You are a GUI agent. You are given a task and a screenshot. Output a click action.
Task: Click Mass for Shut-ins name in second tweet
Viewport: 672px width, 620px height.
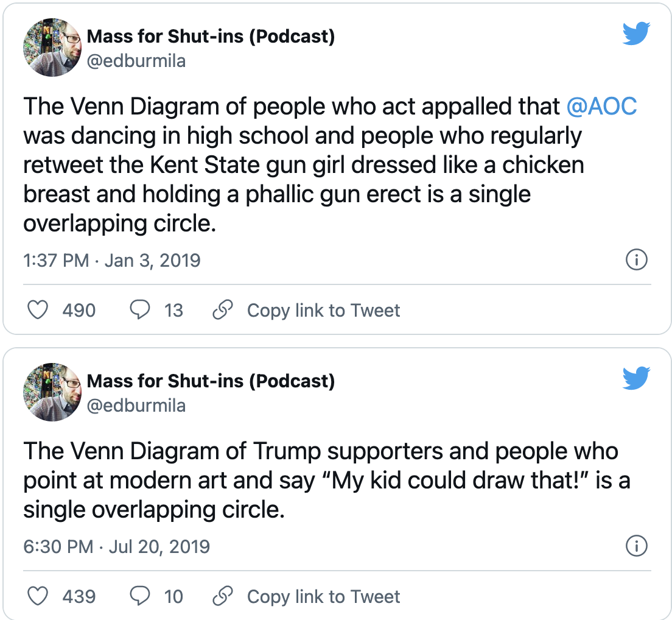(211, 381)
